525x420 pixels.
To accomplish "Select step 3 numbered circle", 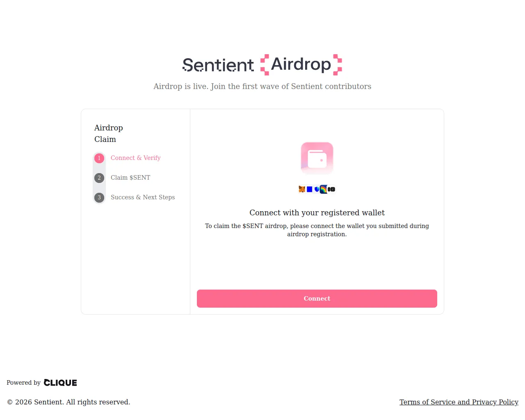I will tap(99, 198).
